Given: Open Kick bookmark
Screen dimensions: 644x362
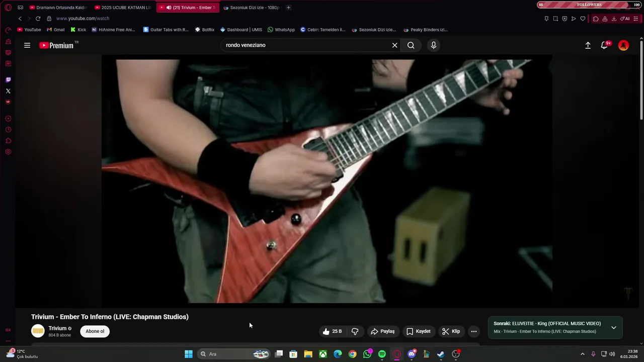Looking at the screenshot, I should [x=78, y=30].
